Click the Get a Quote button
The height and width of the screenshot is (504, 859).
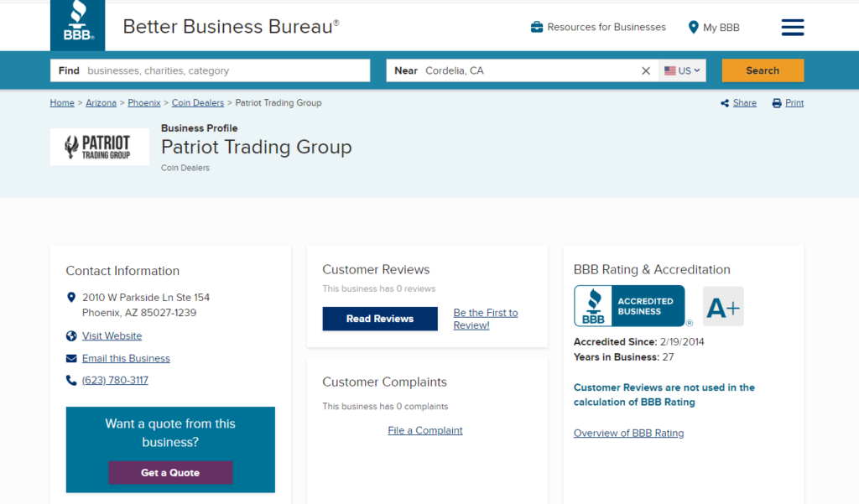(x=170, y=473)
